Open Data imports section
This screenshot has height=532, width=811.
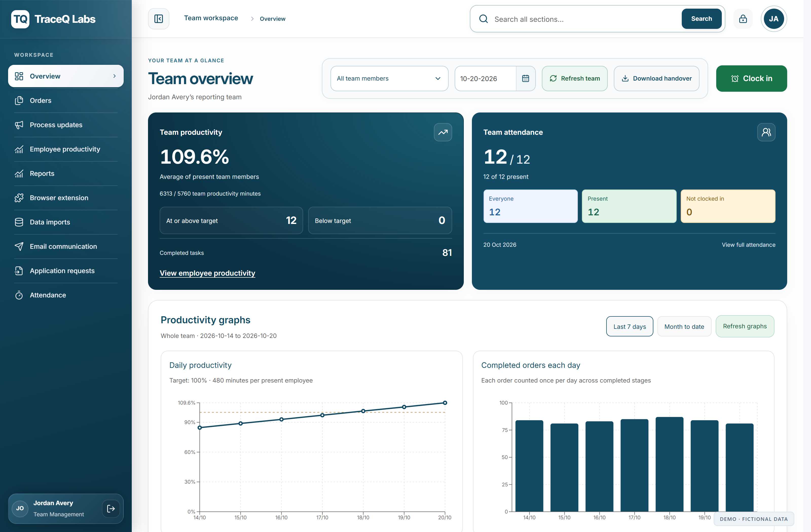66,222
